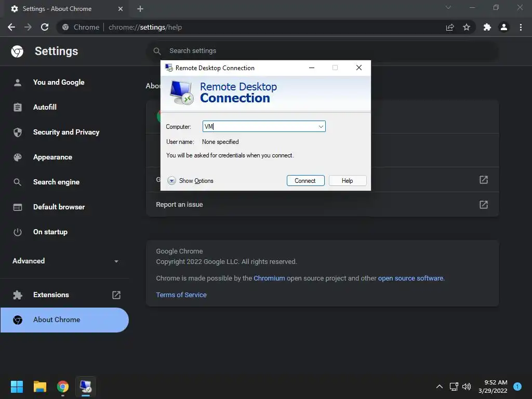This screenshot has width=532, height=399.
Task: Click the Remote Desktop title bar icon
Action: point(169,68)
